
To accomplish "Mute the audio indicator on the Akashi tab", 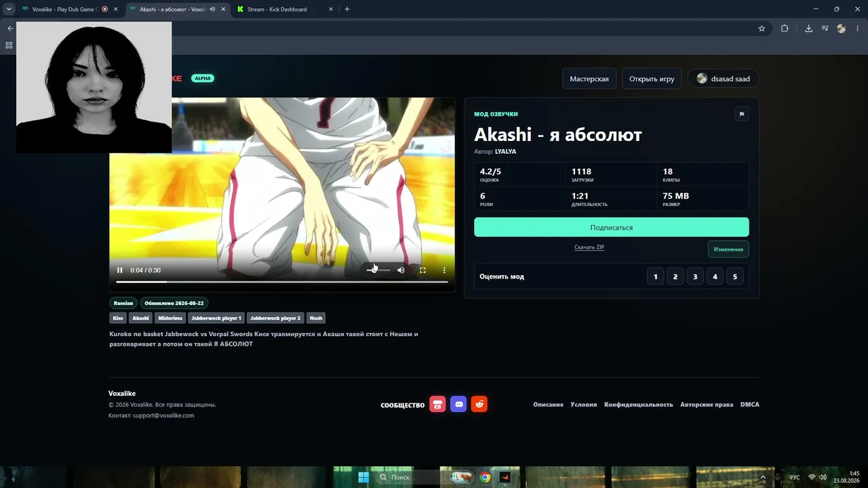I will tap(212, 9).
